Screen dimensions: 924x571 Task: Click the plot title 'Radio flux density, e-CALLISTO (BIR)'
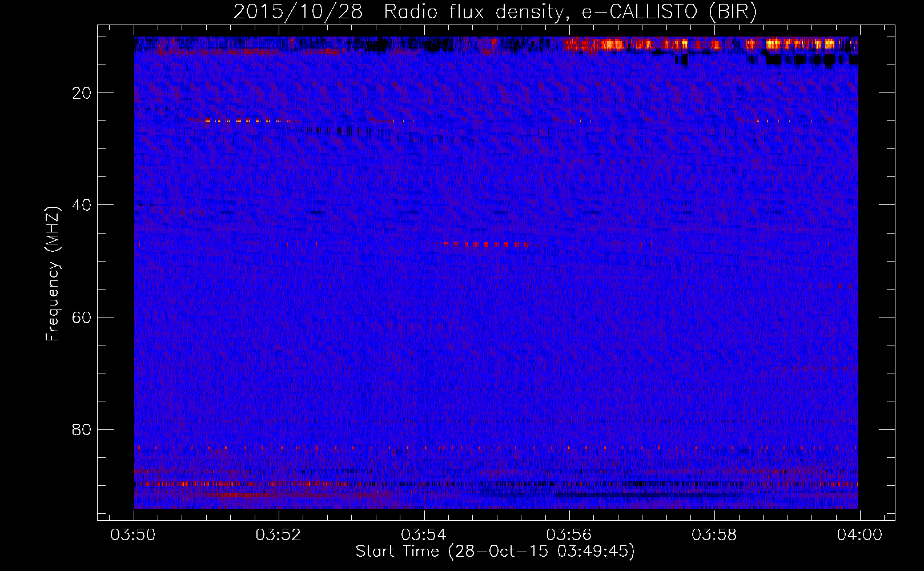click(x=570, y=12)
